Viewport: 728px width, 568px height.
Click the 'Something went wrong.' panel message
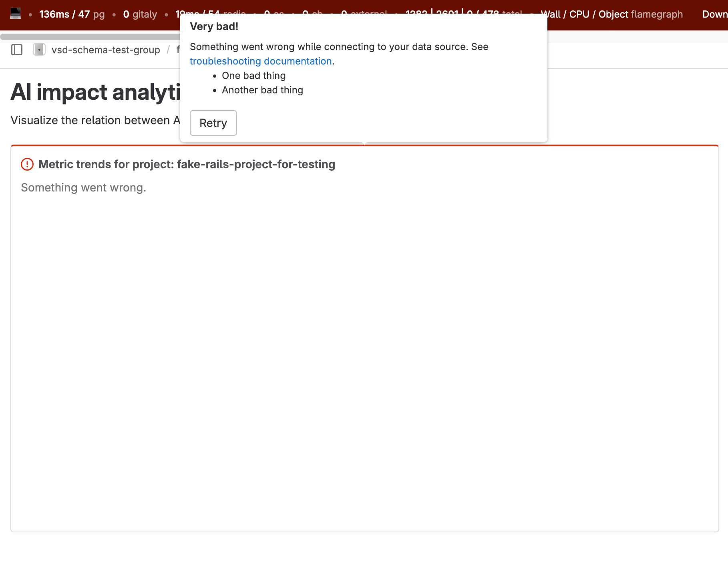[x=83, y=187]
